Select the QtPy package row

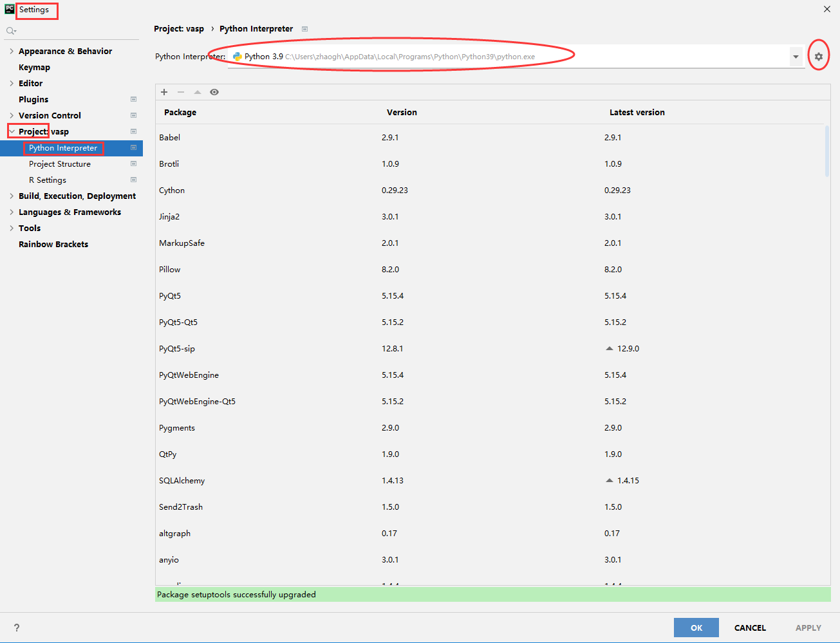(x=490, y=454)
